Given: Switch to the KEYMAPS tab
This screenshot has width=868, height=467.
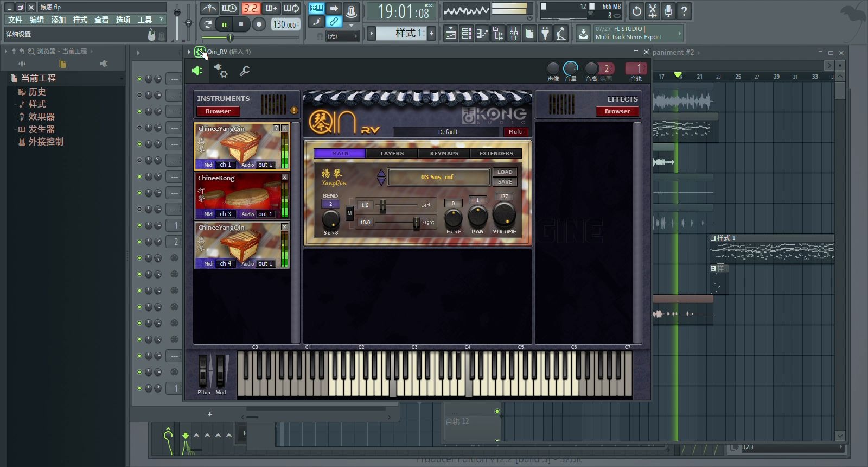Looking at the screenshot, I should [x=444, y=154].
